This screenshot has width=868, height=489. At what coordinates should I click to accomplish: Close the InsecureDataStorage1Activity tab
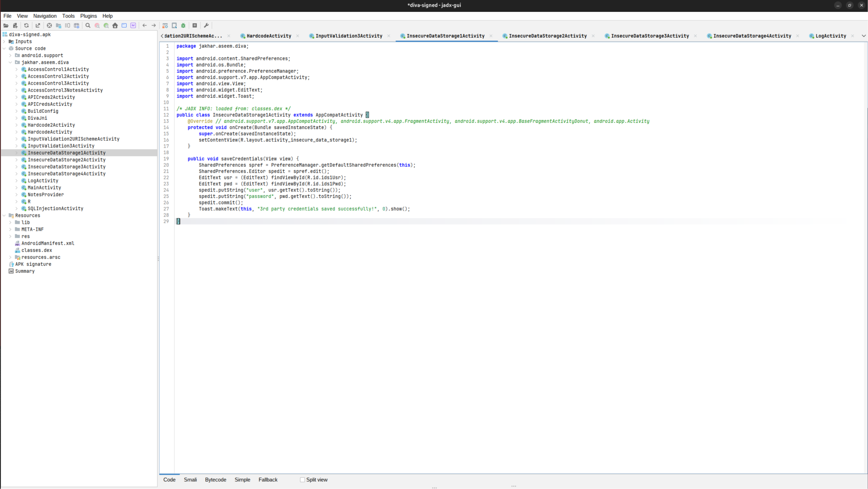(491, 36)
